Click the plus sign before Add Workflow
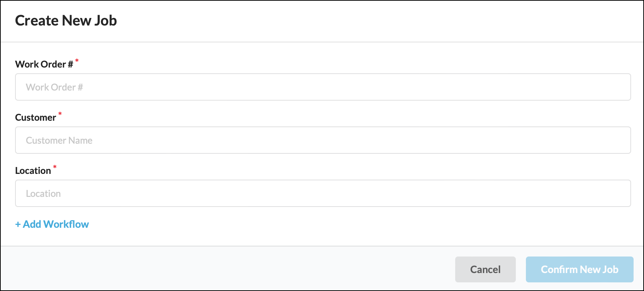 coord(18,225)
